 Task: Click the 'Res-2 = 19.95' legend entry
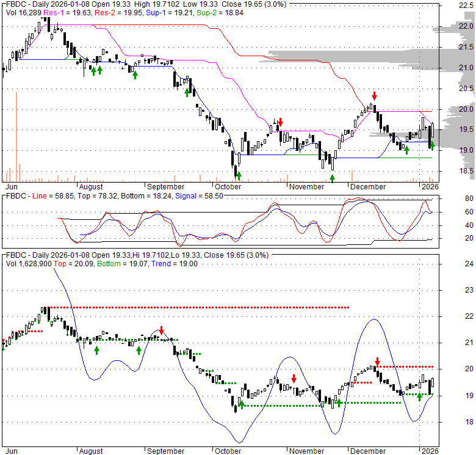click(119, 13)
